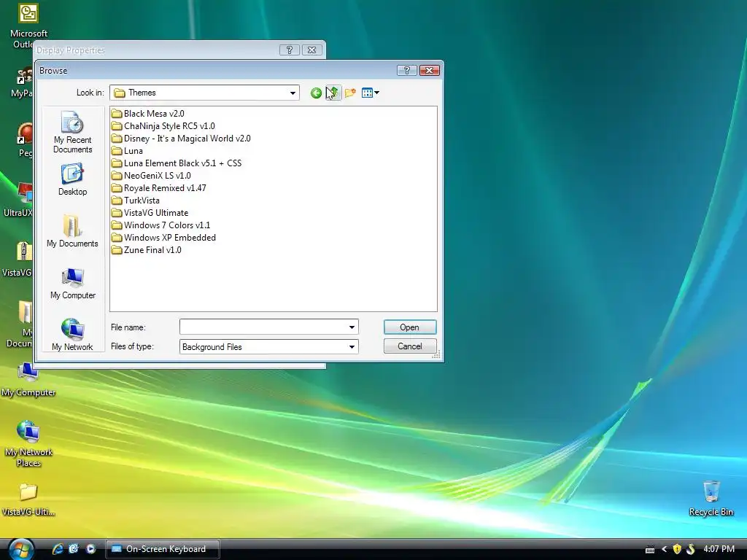This screenshot has width=747, height=560.
Task: Show hidden tray icons arrow
Action: (x=664, y=549)
